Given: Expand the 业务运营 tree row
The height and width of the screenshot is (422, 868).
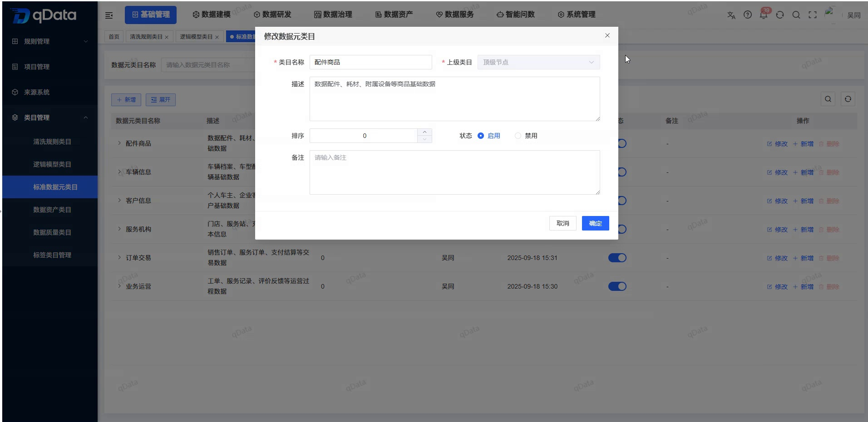Looking at the screenshot, I should [x=119, y=286].
